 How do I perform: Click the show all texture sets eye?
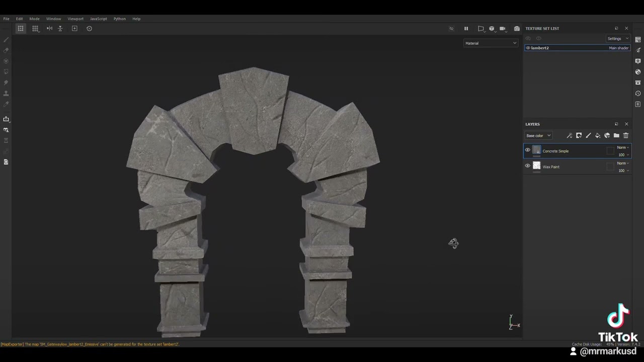[x=538, y=39]
